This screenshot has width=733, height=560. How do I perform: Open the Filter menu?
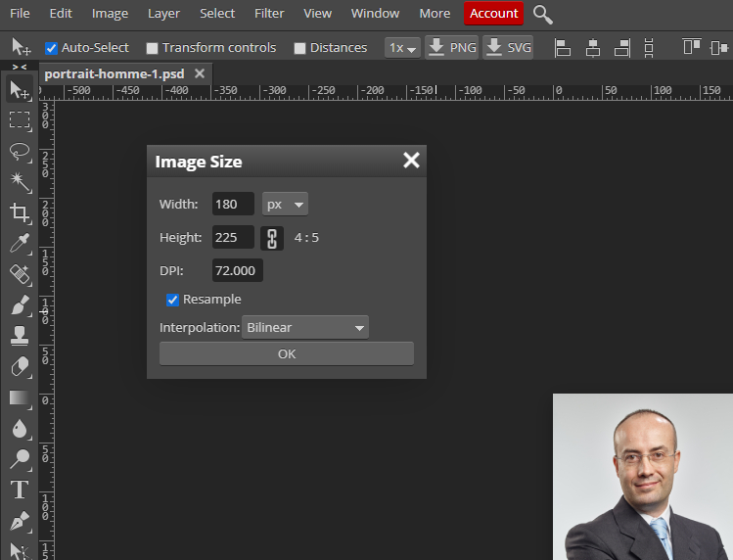pyautogui.click(x=269, y=14)
